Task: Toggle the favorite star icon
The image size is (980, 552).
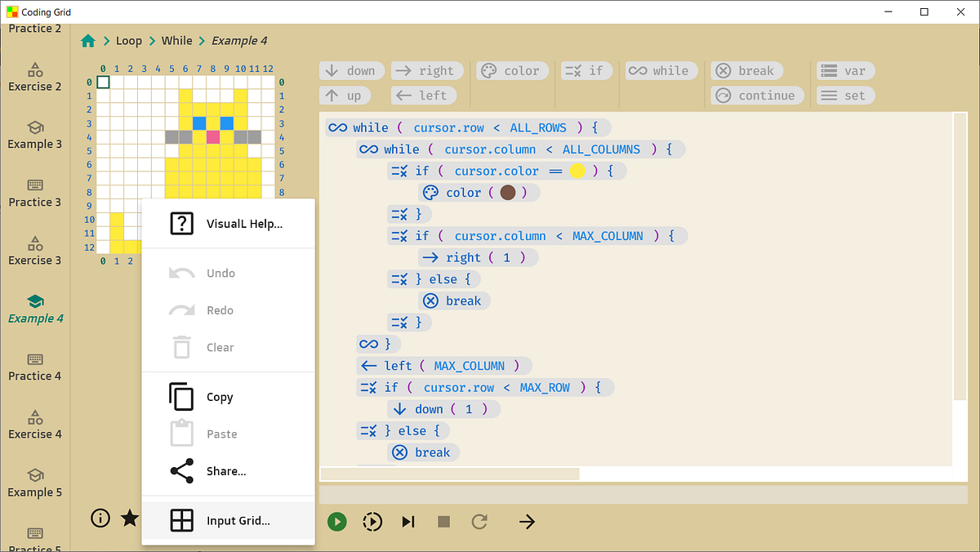Action: click(129, 518)
